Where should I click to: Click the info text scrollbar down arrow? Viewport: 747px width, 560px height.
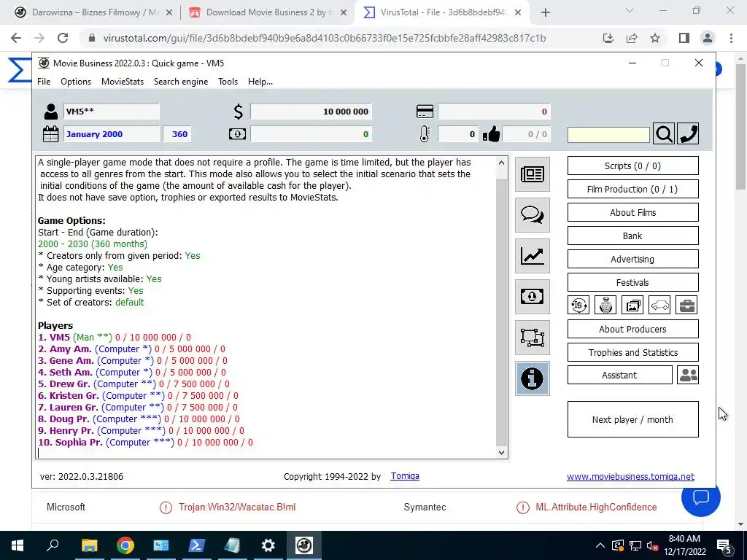point(501,453)
